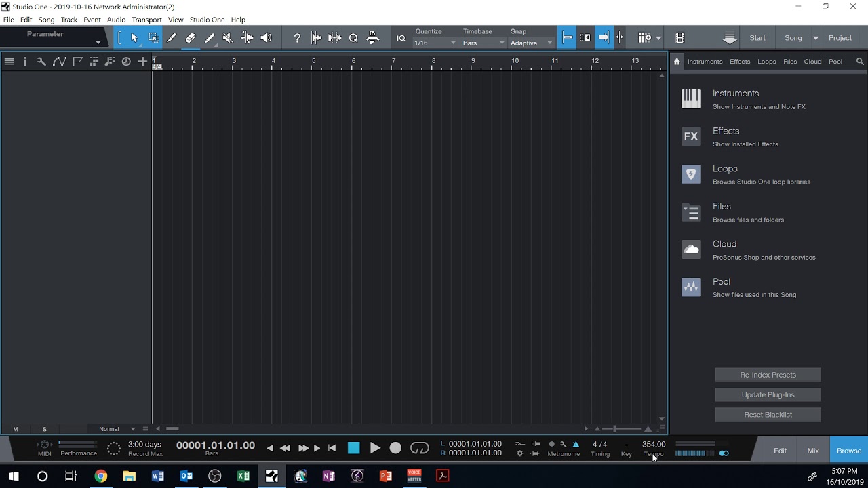The width and height of the screenshot is (868, 488).
Task: Select the Arrow tool
Action: click(134, 38)
